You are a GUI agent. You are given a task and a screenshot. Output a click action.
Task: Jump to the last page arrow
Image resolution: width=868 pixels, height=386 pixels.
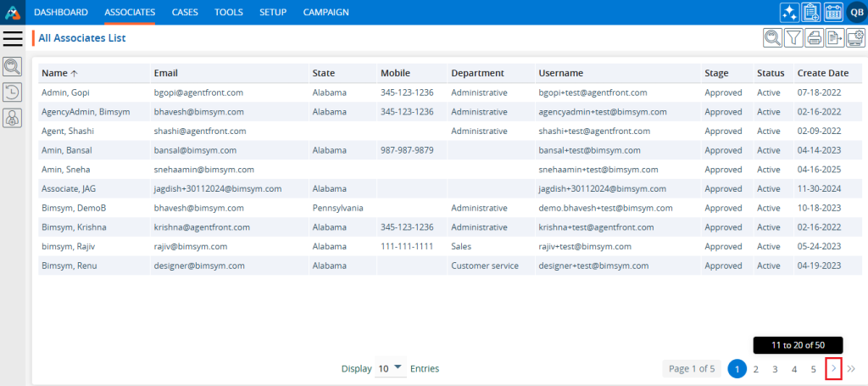point(851,369)
